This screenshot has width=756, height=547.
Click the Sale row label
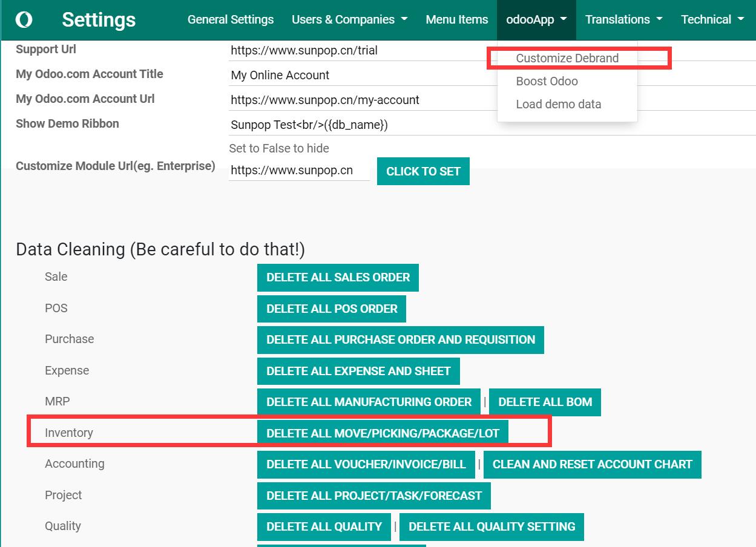pos(56,277)
